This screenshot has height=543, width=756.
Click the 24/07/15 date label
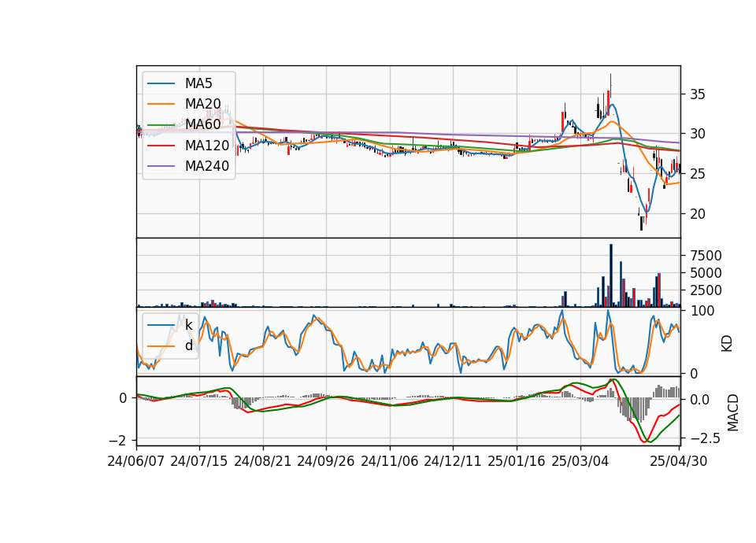coord(199,461)
